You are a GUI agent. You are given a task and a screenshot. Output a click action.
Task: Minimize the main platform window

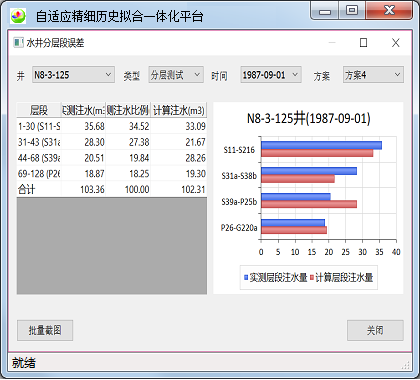325,11
